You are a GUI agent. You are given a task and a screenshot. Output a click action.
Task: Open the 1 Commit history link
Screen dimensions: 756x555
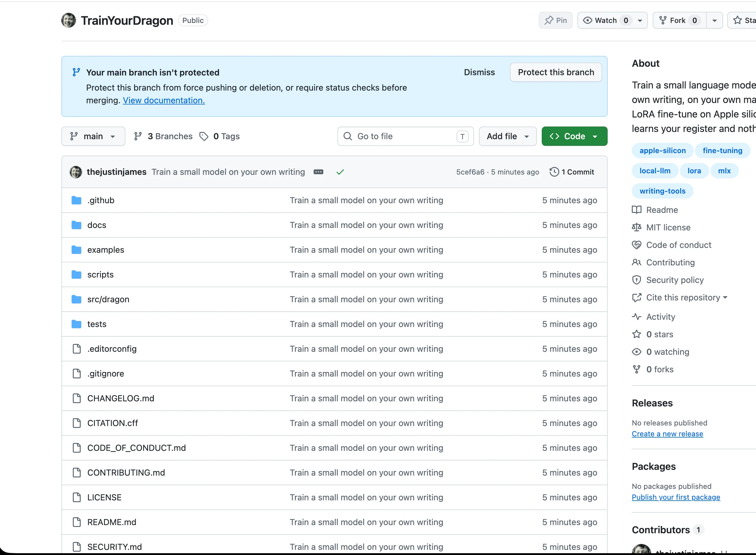coord(572,172)
